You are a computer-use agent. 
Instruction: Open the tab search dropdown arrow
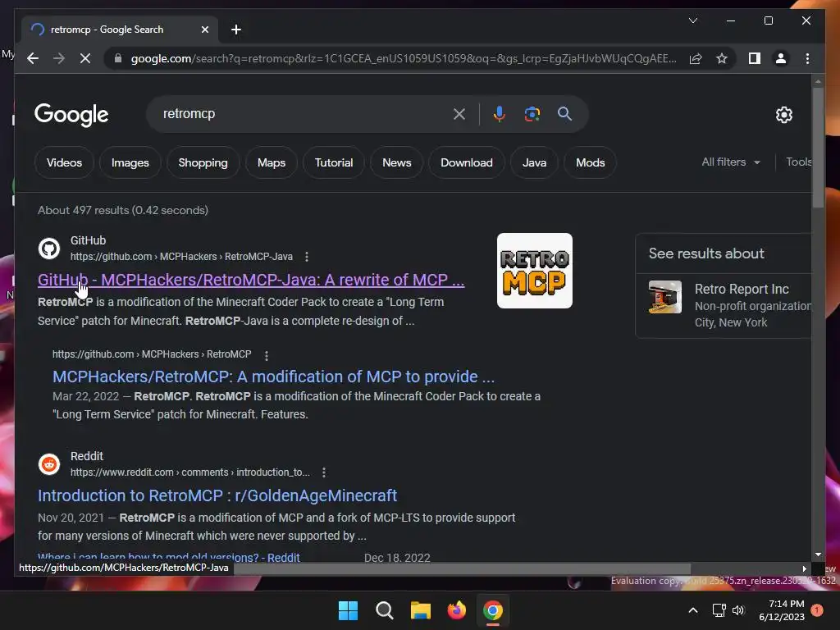tap(692, 21)
